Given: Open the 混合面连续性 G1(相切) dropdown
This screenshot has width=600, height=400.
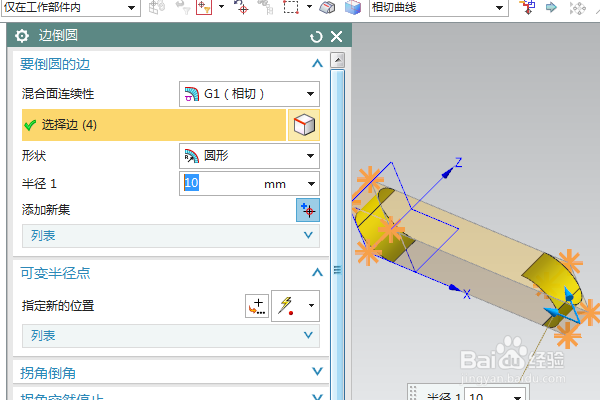Looking at the screenshot, I should coord(249,94).
